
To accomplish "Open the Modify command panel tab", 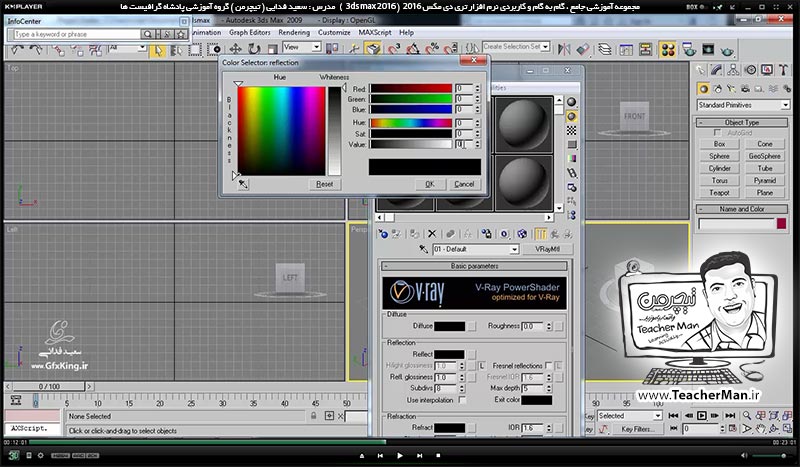I will (x=717, y=70).
